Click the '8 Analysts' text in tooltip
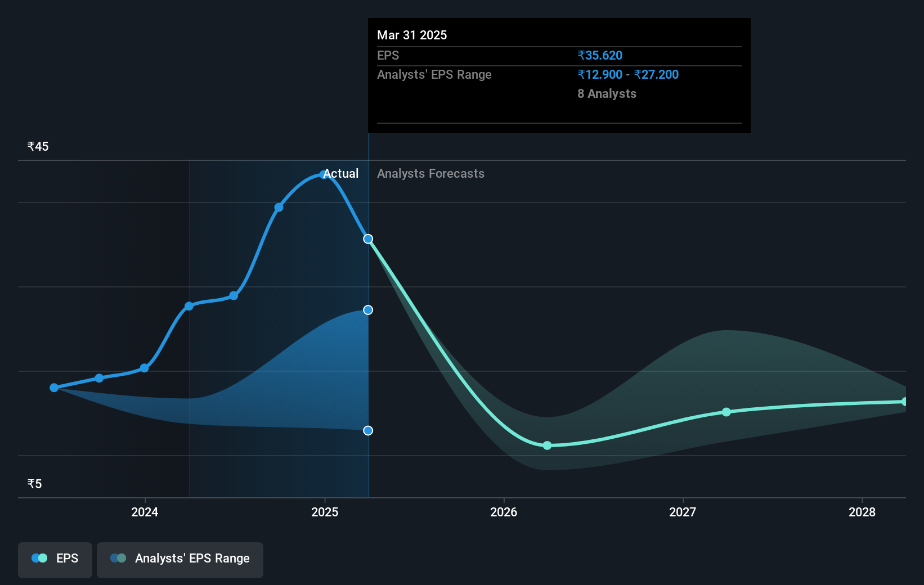The image size is (924, 585). pos(607,93)
